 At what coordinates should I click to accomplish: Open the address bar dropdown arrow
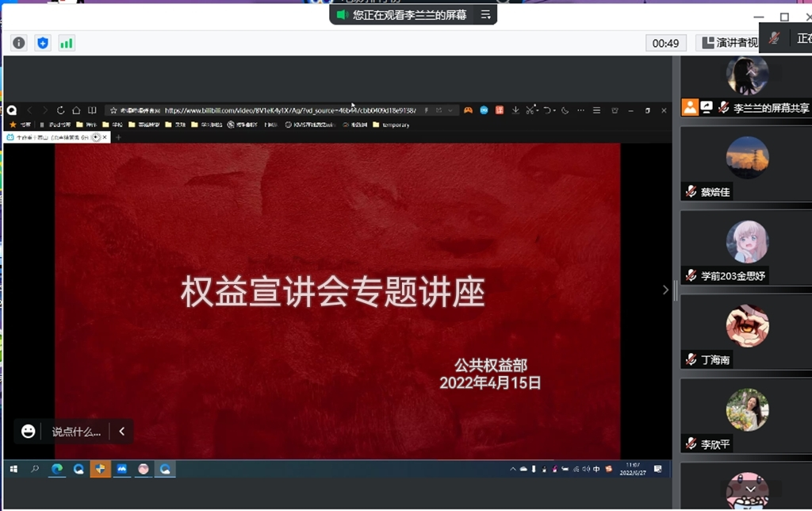coord(450,110)
